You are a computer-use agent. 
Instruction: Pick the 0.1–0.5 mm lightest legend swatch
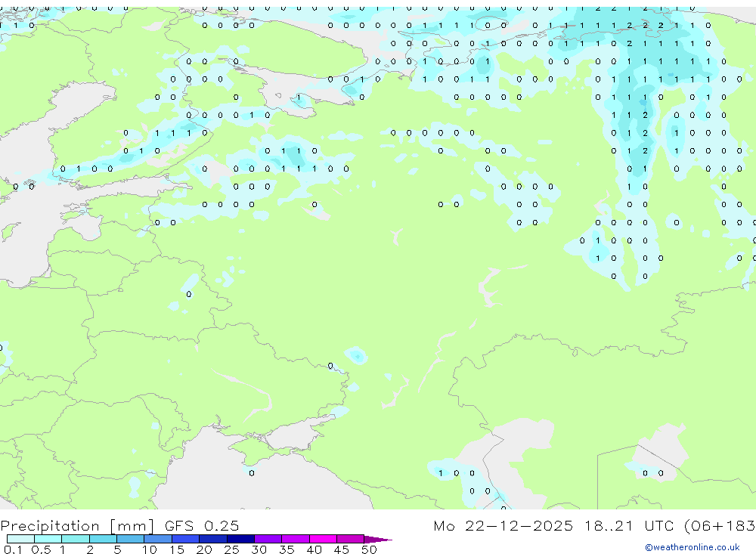[x=20, y=539]
